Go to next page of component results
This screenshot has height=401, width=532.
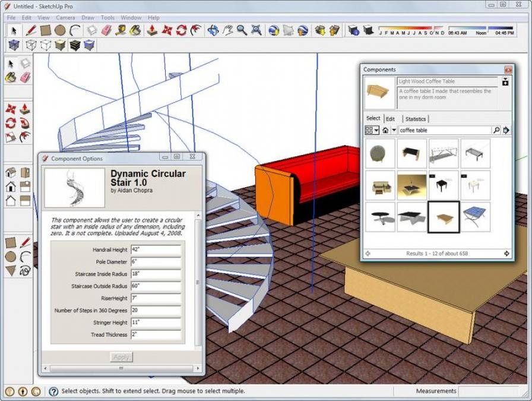(x=506, y=254)
